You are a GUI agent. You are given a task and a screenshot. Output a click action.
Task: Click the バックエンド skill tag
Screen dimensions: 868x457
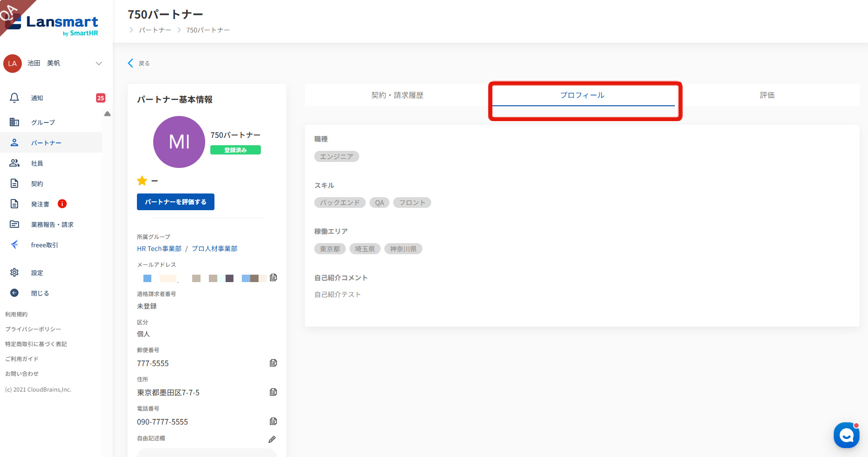(340, 202)
